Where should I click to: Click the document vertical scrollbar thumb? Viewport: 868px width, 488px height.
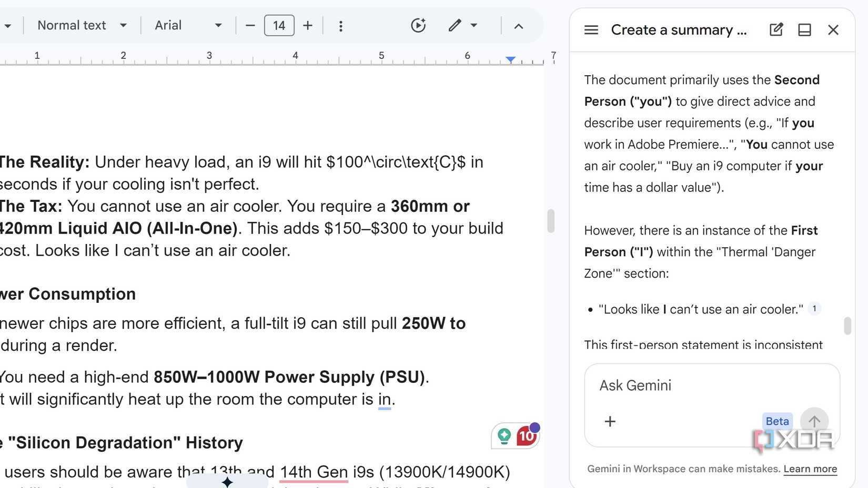pos(551,220)
